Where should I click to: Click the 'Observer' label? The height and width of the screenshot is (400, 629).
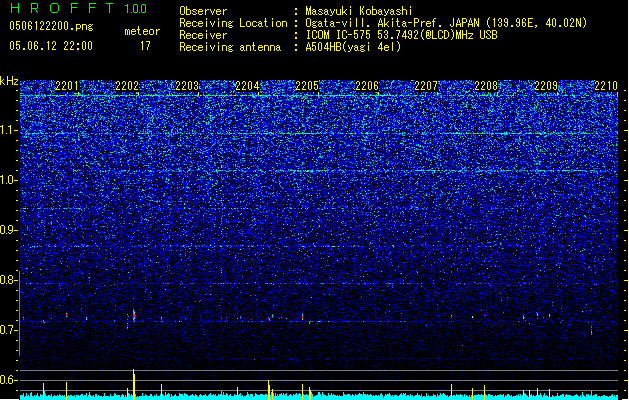tap(203, 11)
